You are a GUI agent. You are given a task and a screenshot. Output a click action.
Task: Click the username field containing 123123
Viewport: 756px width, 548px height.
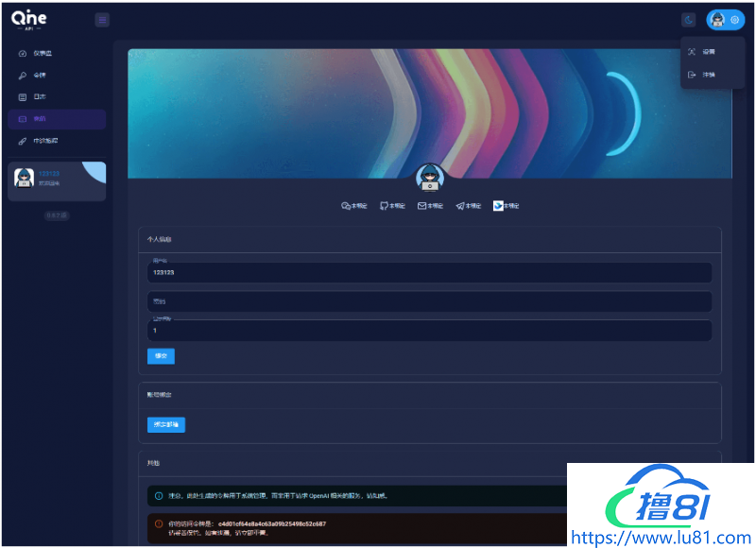tap(429, 272)
